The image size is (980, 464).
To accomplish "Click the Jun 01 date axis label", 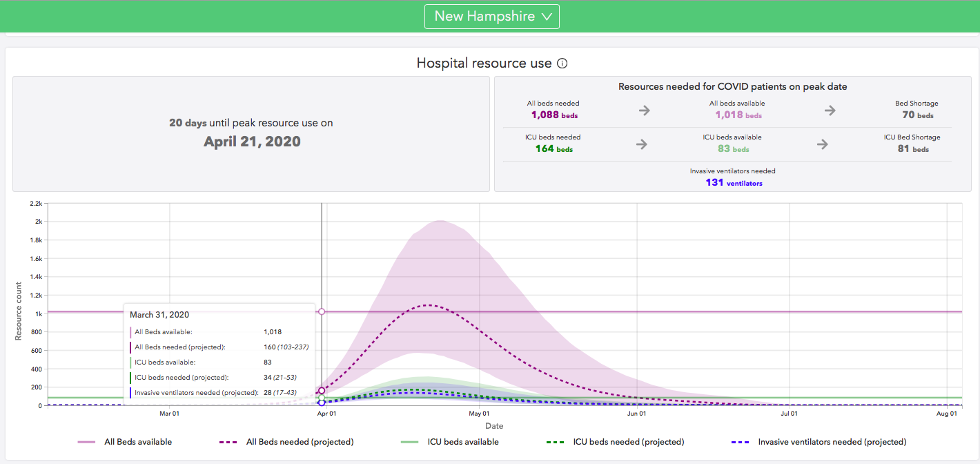I will click(x=637, y=414).
